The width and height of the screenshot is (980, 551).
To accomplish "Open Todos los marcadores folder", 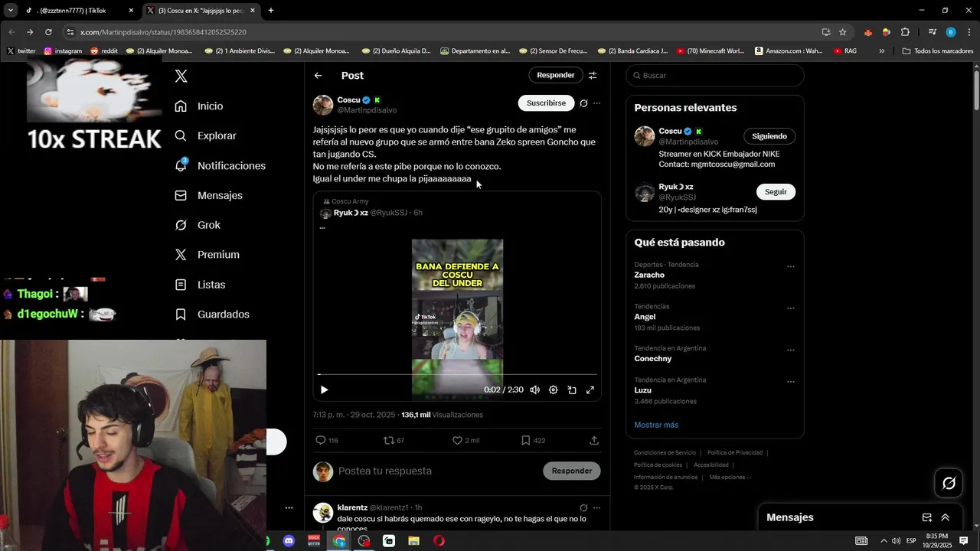I will 938,51.
